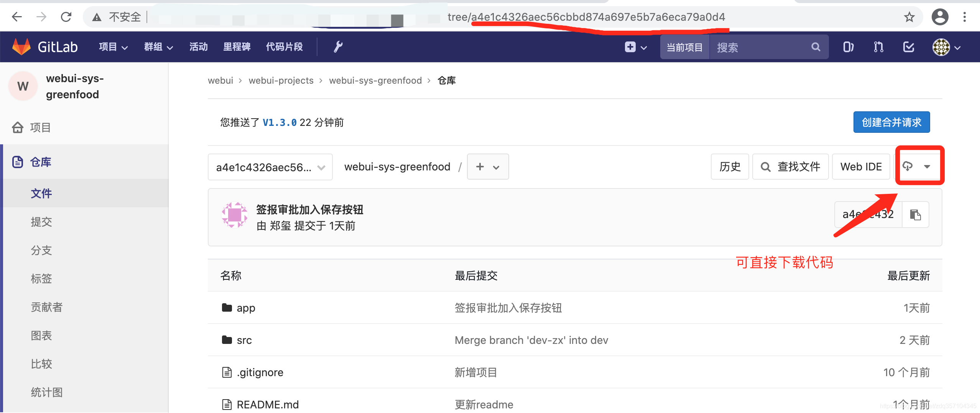Bookmark this page with the star icon
The image size is (980, 413).
pyautogui.click(x=909, y=17)
